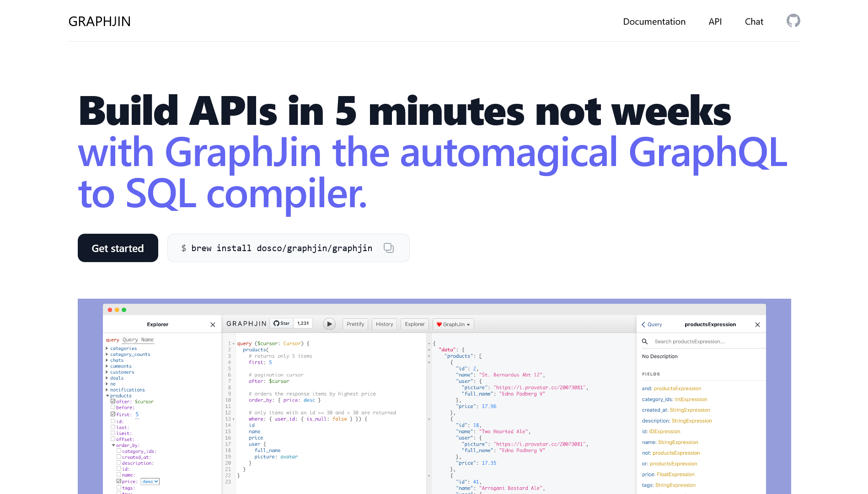Check category_ids under order_by
868x494 pixels.
tap(119, 451)
